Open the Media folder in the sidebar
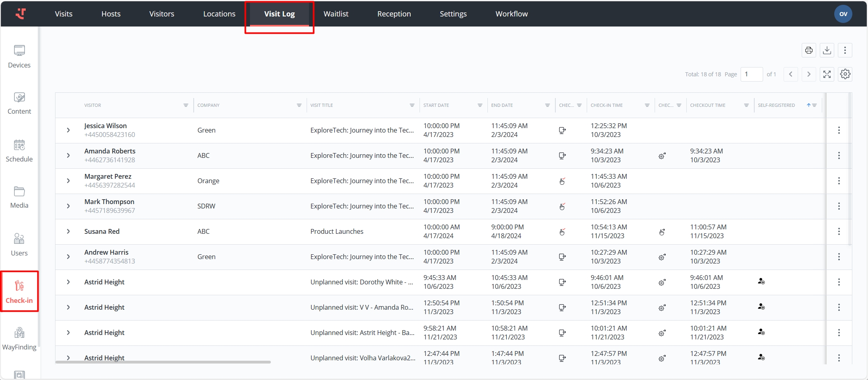The image size is (868, 380). [19, 197]
